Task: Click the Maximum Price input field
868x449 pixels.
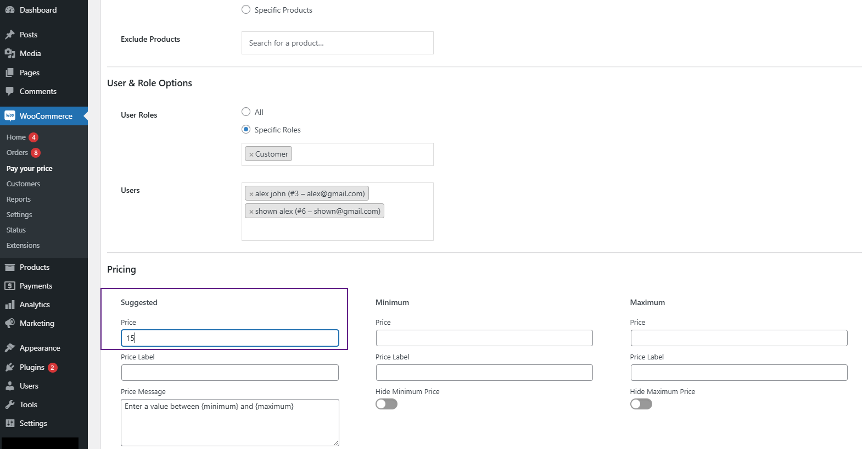Action: click(x=739, y=338)
